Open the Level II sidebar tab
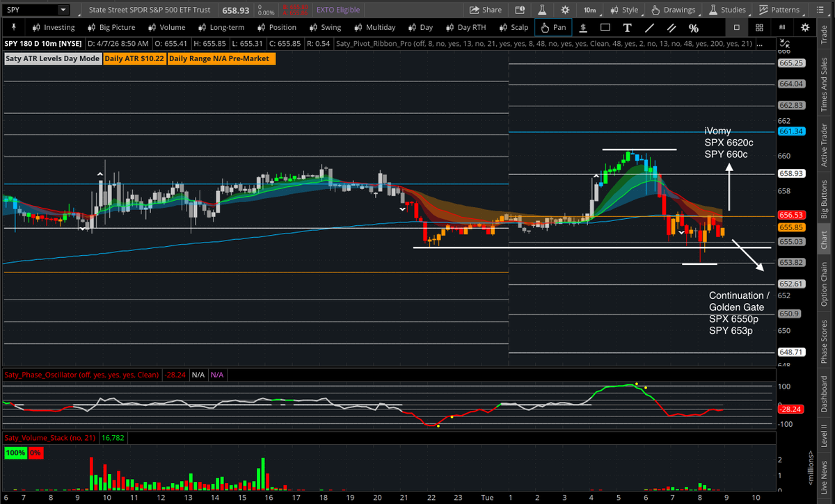Image resolution: width=835 pixels, height=504 pixels. 825,435
